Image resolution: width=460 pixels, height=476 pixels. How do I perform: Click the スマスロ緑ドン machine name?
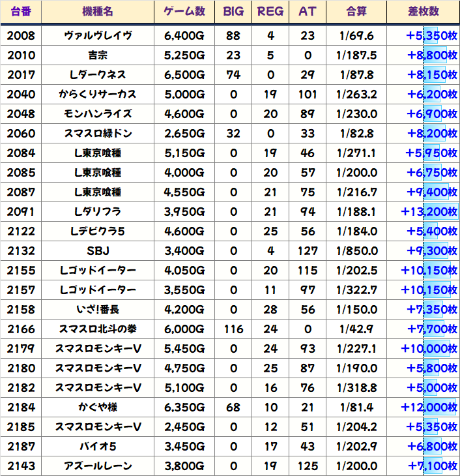click(98, 134)
